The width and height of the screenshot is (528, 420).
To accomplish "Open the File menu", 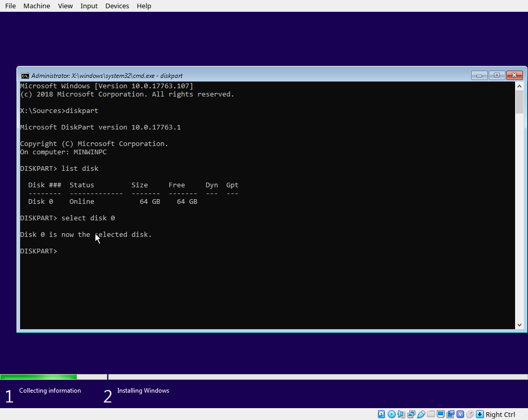I will point(10,6).
